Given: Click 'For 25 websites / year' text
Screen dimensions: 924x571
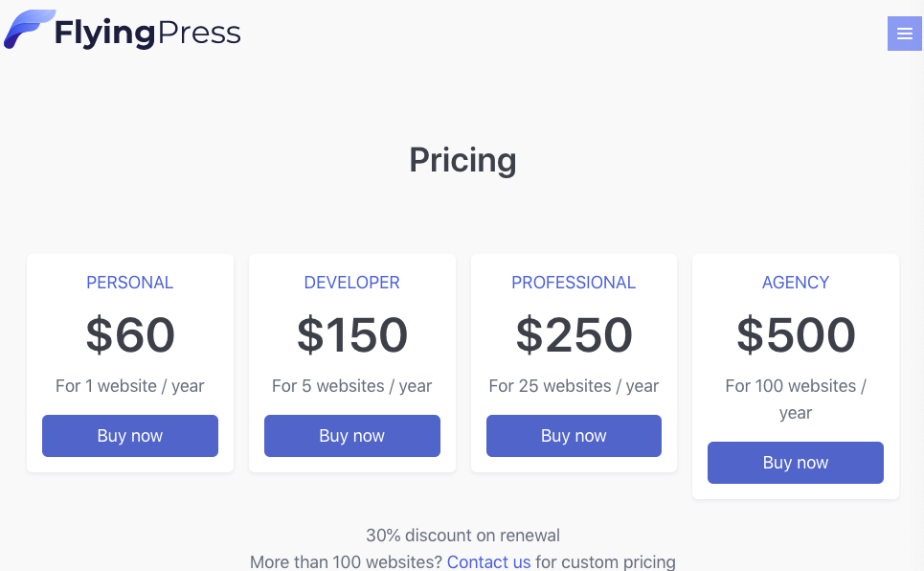Looking at the screenshot, I should [x=574, y=386].
